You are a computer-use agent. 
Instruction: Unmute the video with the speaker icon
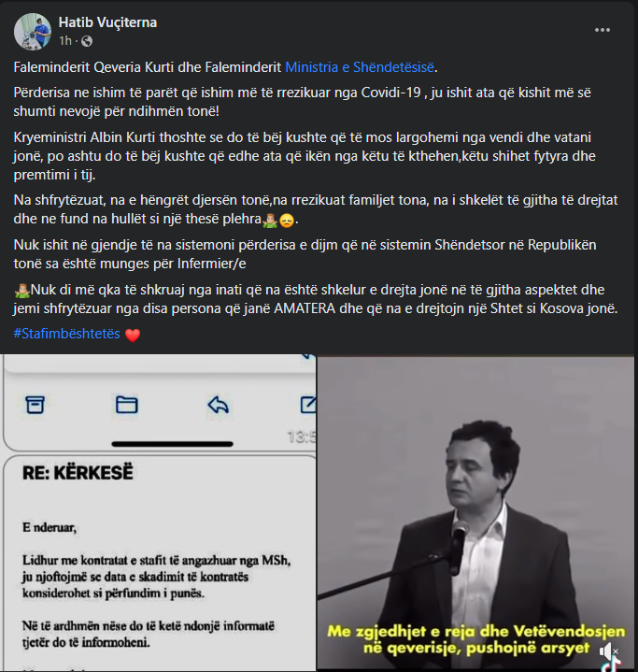[608, 651]
